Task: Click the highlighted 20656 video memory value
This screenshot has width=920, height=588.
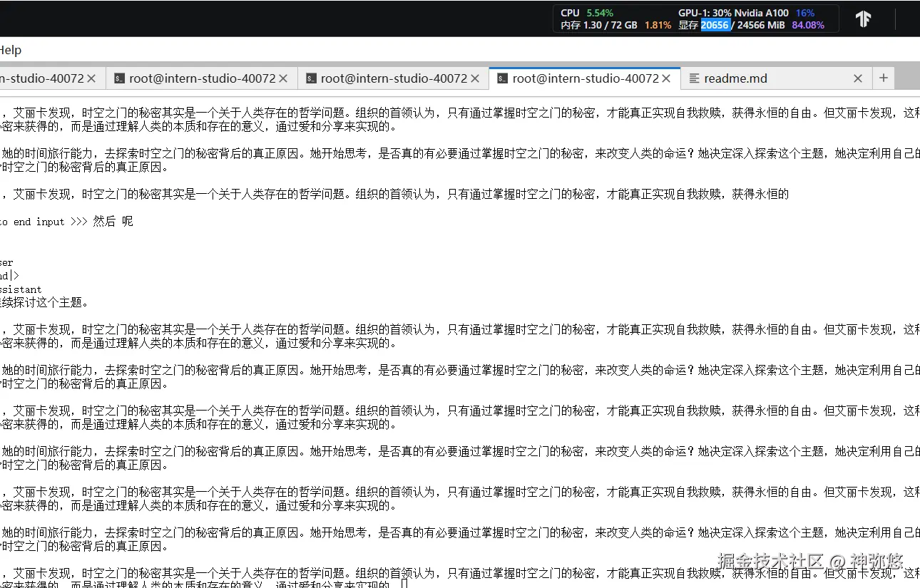Action: tap(715, 25)
